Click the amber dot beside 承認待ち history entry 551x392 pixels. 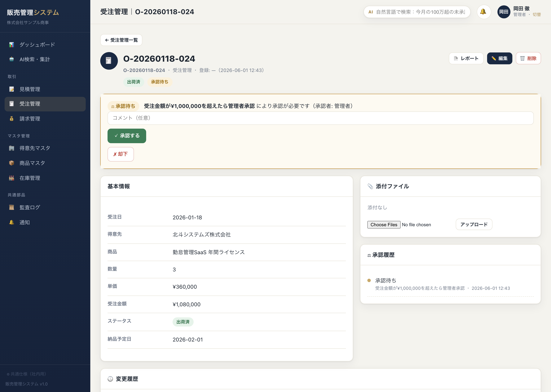pos(369,280)
